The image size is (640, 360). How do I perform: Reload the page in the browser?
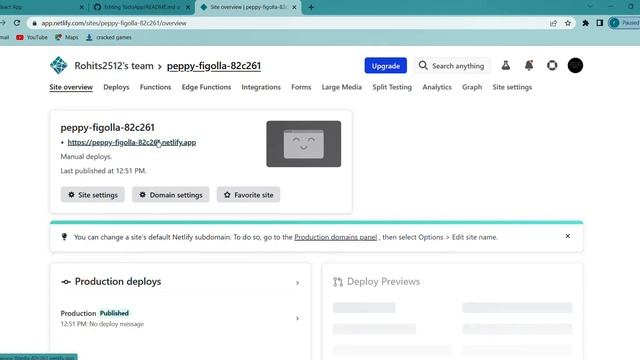[17, 23]
